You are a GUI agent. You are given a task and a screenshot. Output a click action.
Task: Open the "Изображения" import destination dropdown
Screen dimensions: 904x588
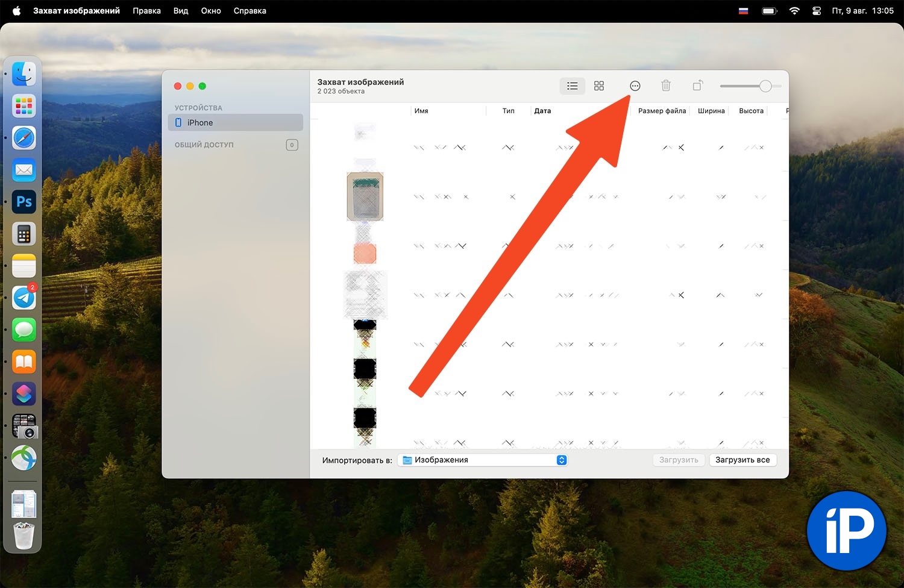[x=482, y=460]
